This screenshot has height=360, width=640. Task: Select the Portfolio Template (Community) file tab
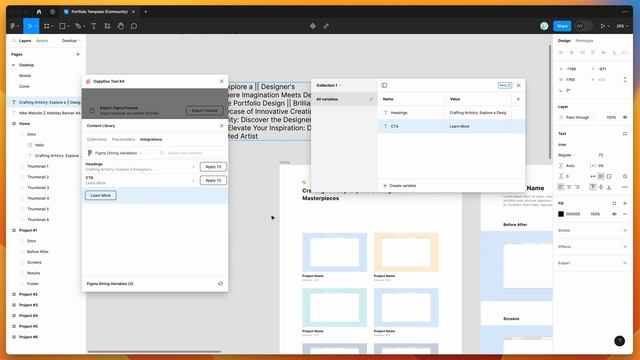tap(99, 12)
